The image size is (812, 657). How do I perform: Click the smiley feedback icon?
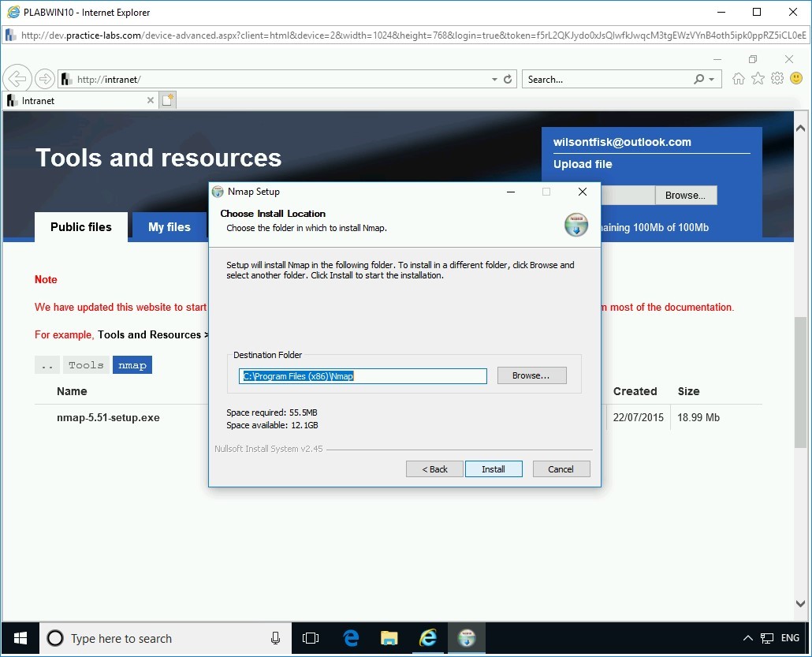[796, 78]
